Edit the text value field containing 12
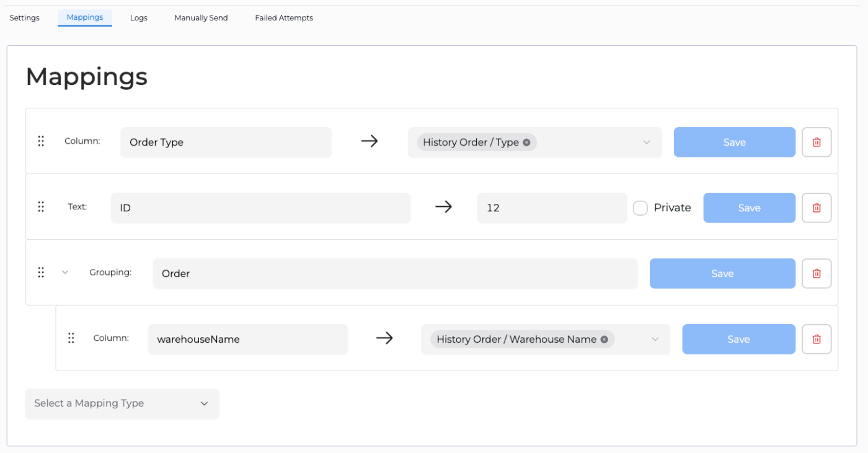 tap(552, 208)
